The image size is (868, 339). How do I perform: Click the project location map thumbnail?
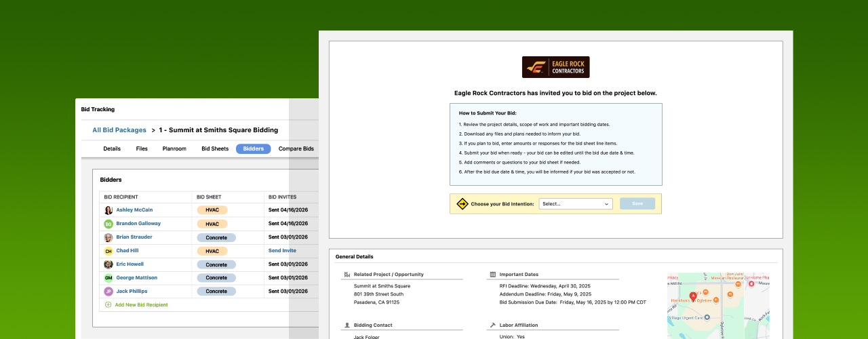click(718, 306)
